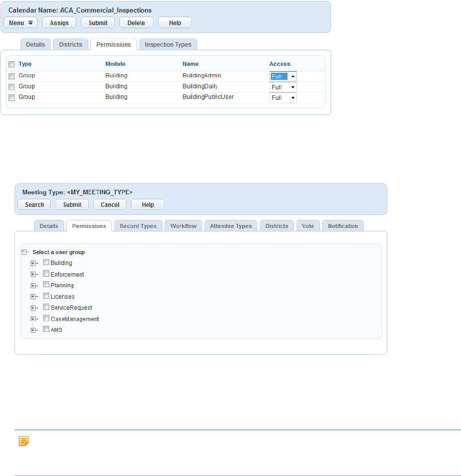461x476 pixels.
Task: Open the Vote tab
Action: point(308,226)
